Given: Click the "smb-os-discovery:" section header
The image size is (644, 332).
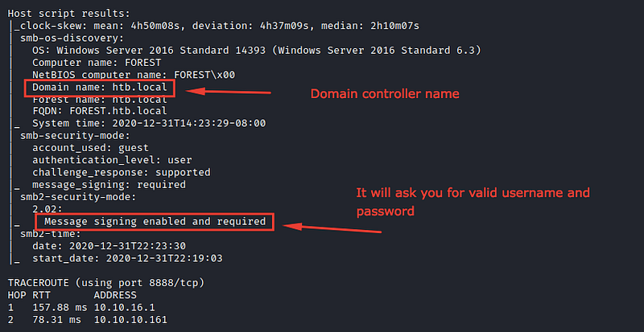Looking at the screenshot, I should [x=72, y=38].
